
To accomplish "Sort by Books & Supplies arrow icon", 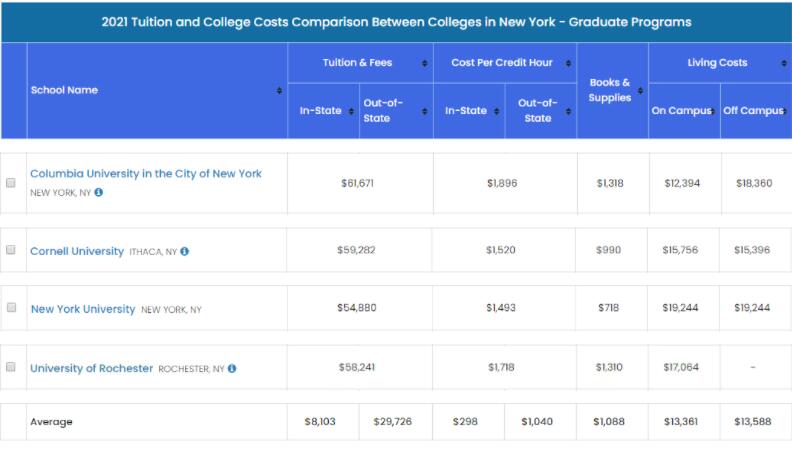I will pyautogui.click(x=640, y=91).
